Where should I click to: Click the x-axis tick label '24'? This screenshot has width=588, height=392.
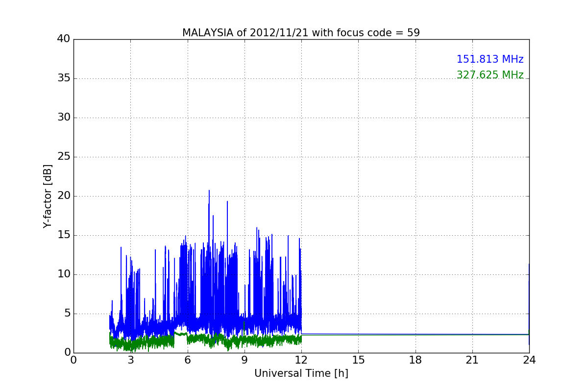coord(529,360)
